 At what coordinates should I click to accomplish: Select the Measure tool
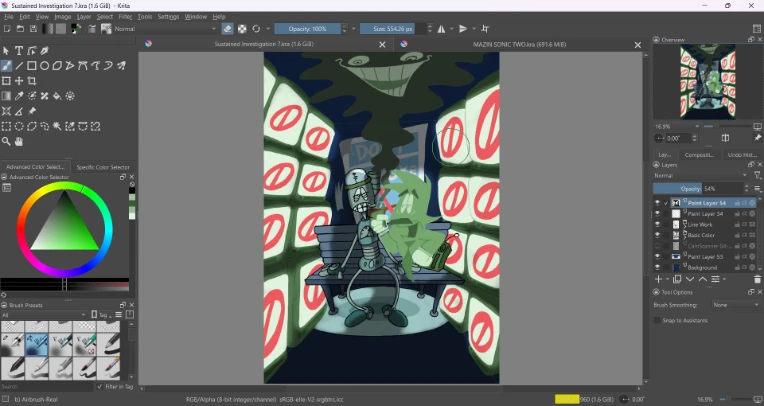click(x=19, y=111)
